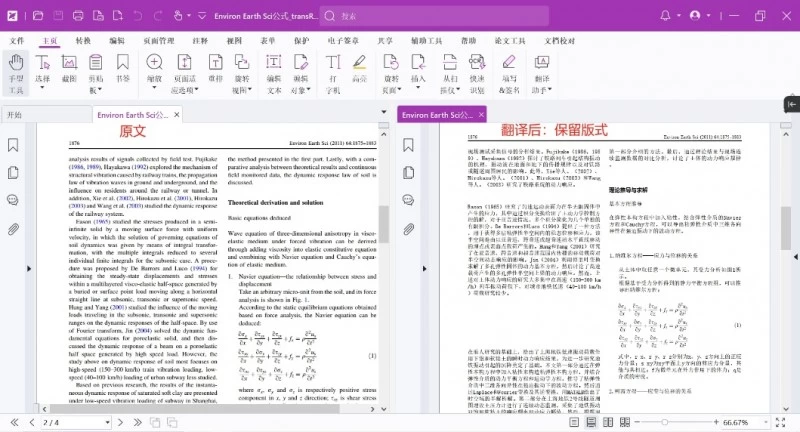The width and height of the screenshot is (800, 432).
Task: Click the 开始 start tab
Action: click(x=14, y=115)
